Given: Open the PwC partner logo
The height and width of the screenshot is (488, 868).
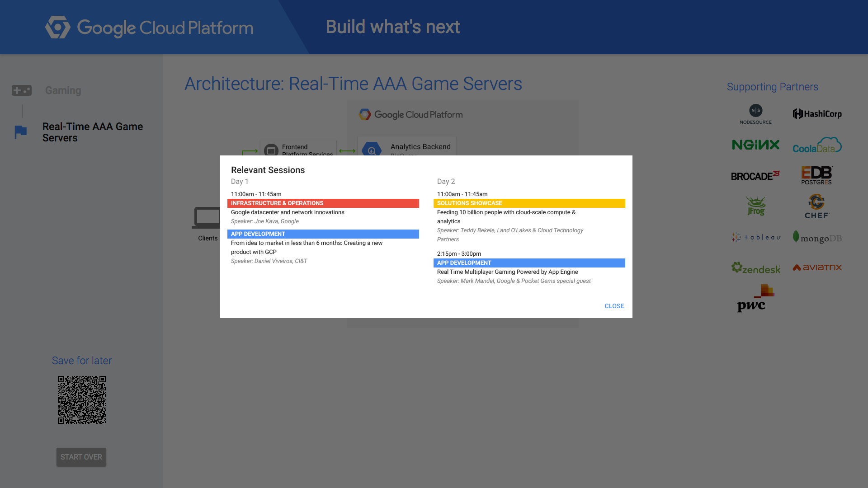Looking at the screenshot, I should (x=755, y=298).
